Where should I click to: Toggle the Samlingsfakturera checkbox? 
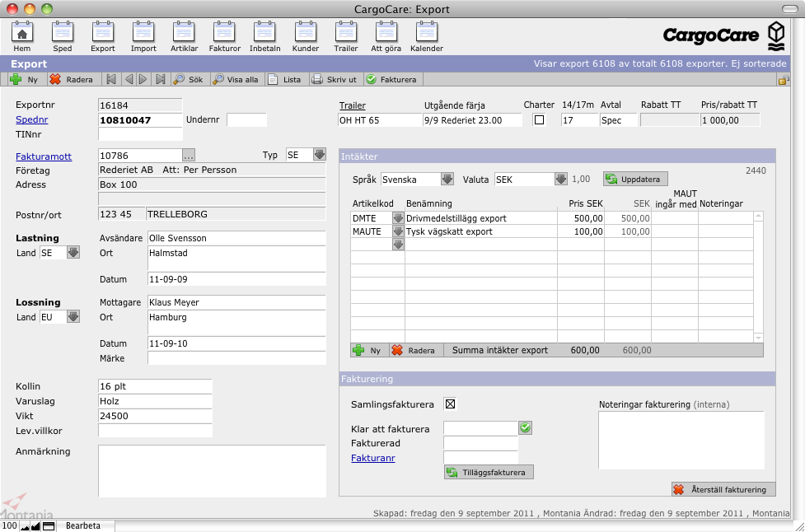click(x=450, y=404)
